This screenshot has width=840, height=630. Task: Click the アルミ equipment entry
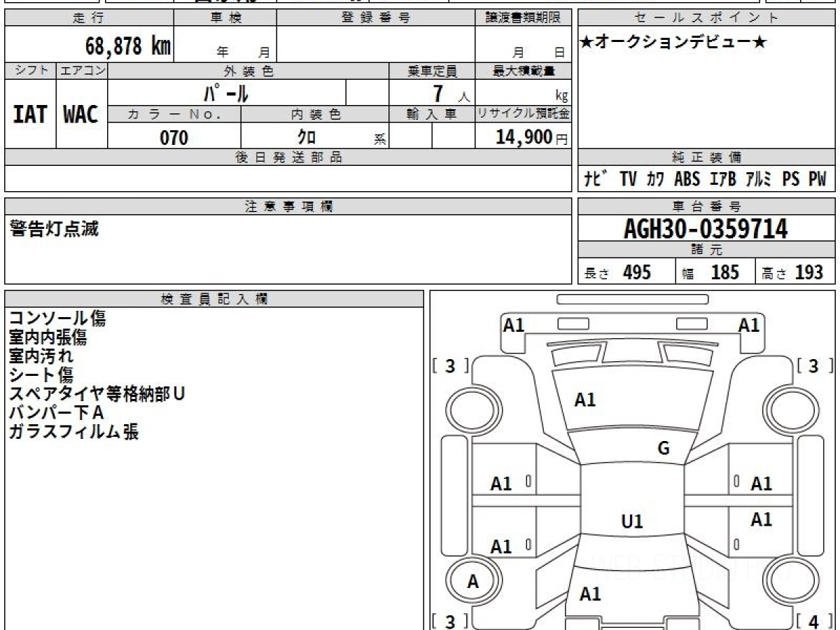759,179
